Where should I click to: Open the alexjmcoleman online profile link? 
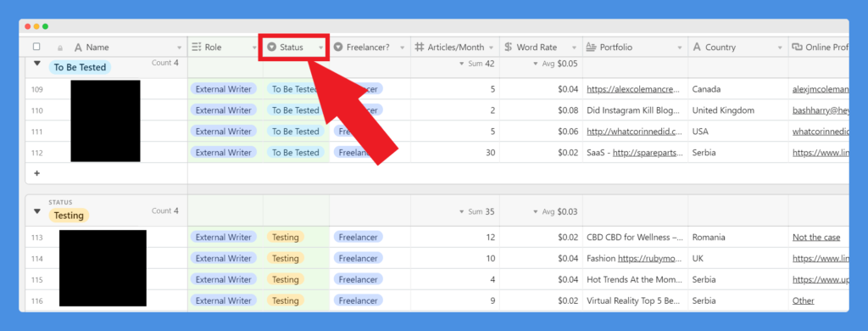(x=821, y=89)
